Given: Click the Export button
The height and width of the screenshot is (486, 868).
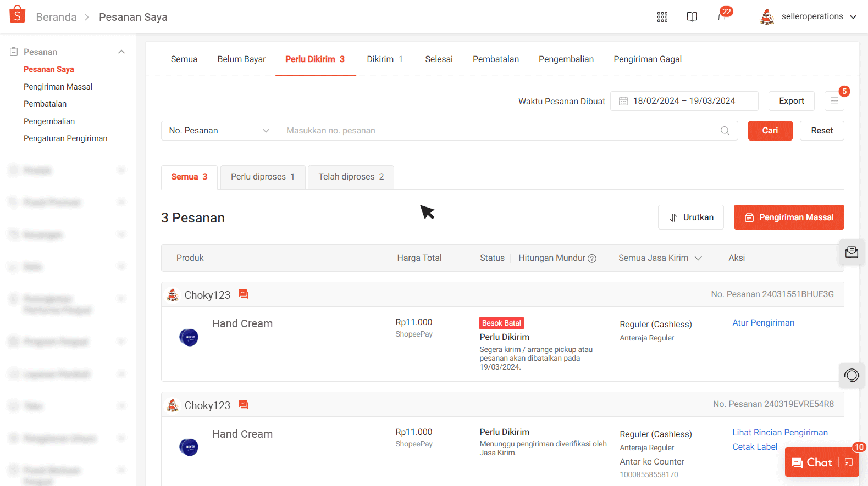Looking at the screenshot, I should [x=792, y=101].
